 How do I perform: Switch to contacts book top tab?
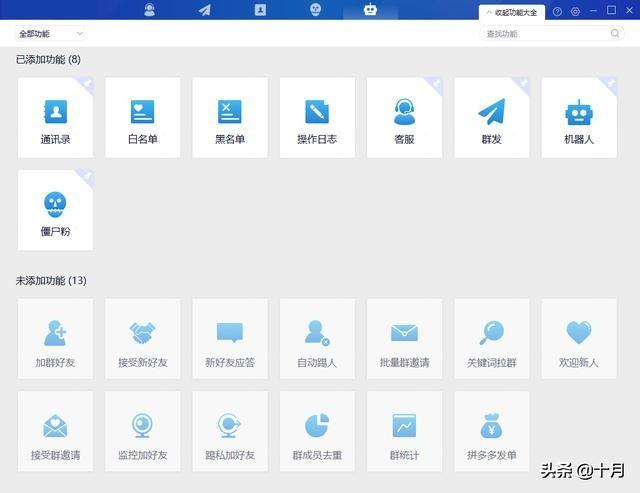(260, 9)
